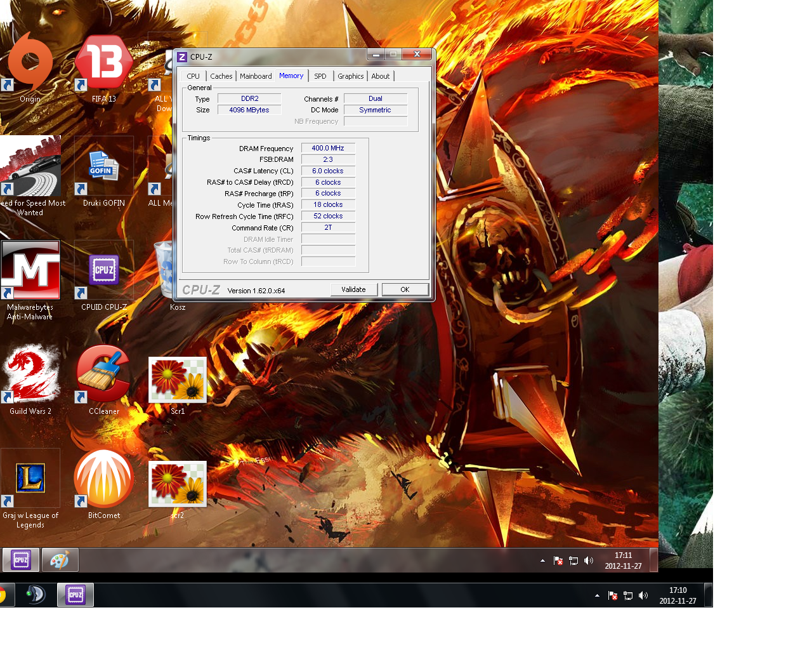Switch to the CPU tab in CPU-Z
Screen dimensions: 812x650
pos(193,76)
